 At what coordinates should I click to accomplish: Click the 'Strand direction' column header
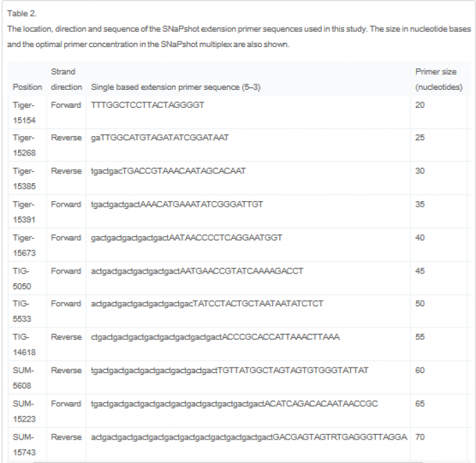[66, 79]
